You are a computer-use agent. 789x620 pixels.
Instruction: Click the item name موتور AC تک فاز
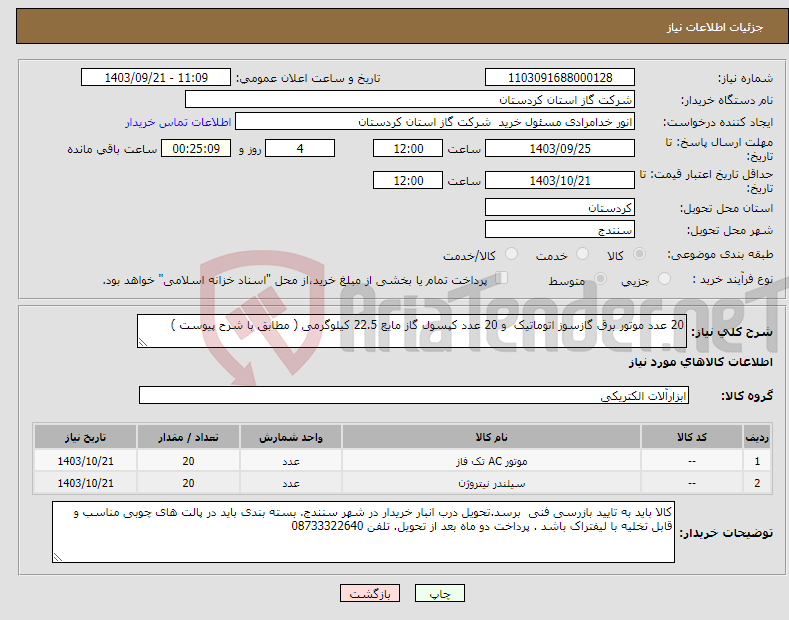point(491,461)
